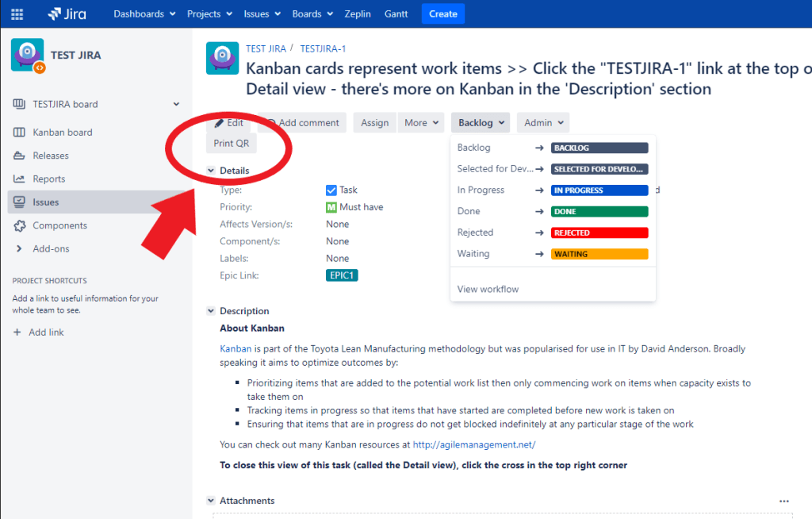Image resolution: width=812 pixels, height=519 pixels.
Task: Open the Dashboards dropdown menu
Action: click(x=144, y=13)
